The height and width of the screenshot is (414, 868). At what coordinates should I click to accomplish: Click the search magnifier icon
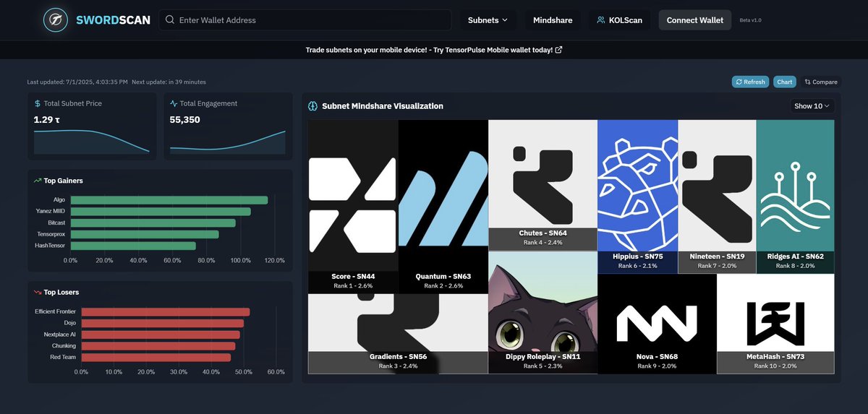(170, 20)
